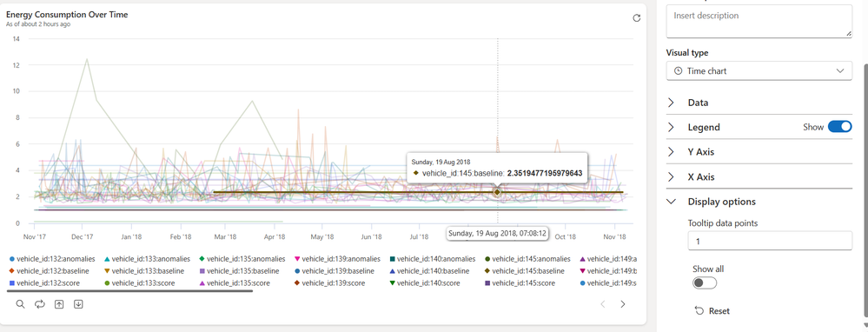Click the Mar '18 x-axis label
Viewport: 868px width, 332px height.
225,236
